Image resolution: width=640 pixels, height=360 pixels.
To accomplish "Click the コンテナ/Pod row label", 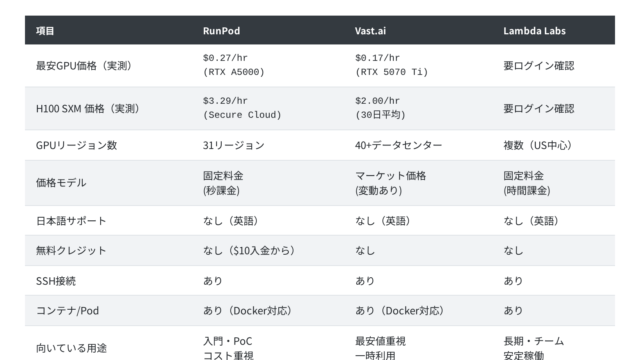I will click(67, 311).
